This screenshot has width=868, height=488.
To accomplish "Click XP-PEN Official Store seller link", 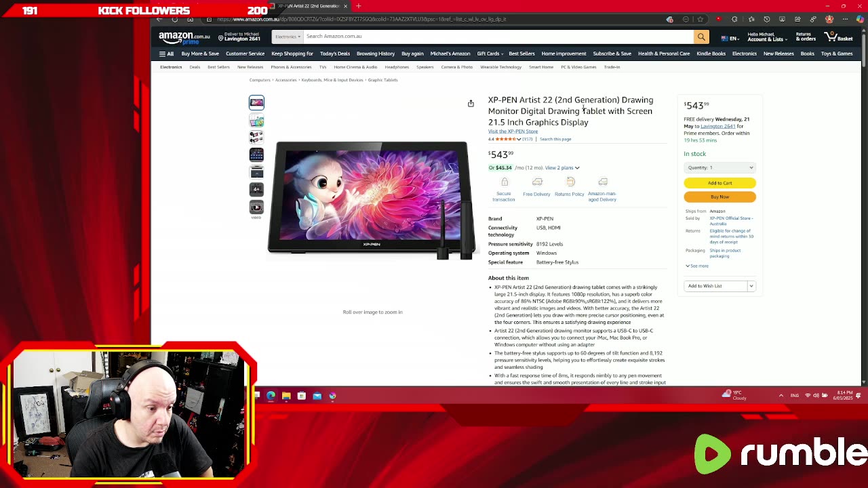I will tap(731, 221).
